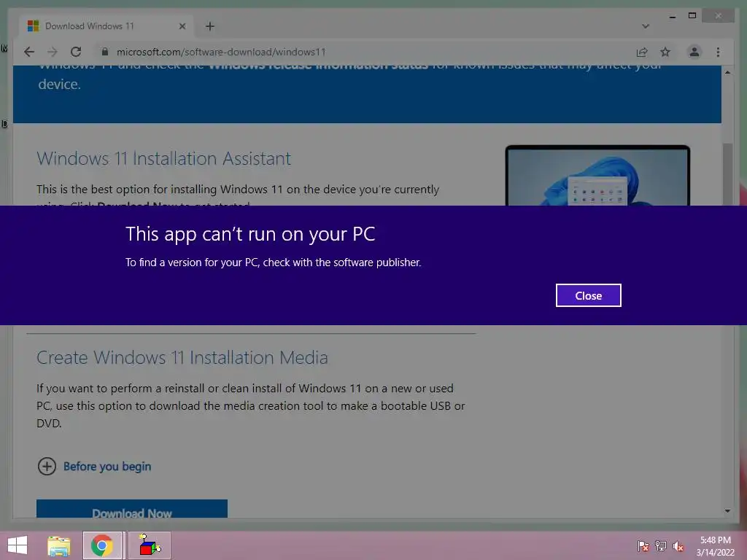Click the muted volume tray icon
The height and width of the screenshot is (560, 747).
(678, 545)
